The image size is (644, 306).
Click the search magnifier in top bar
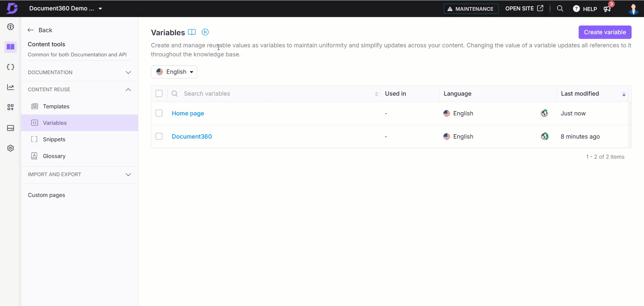(560, 9)
